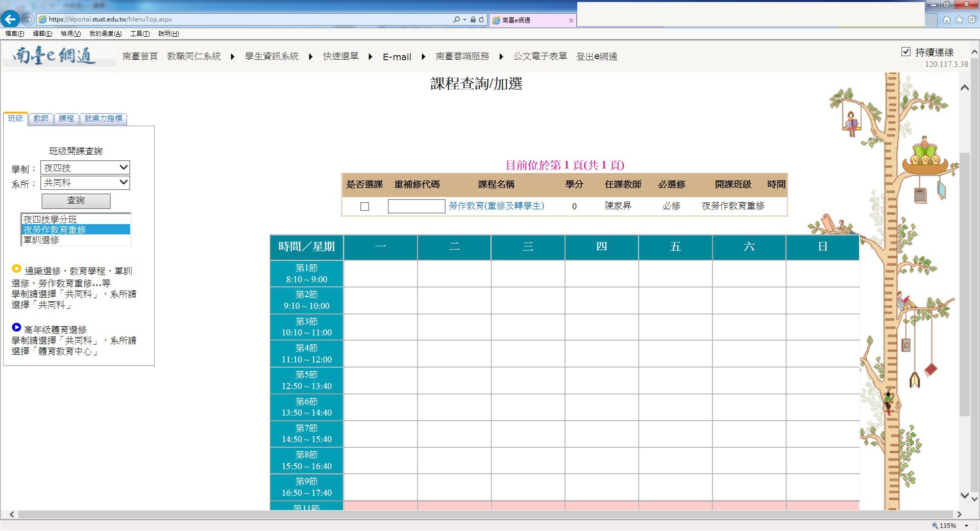Toggle the 持續連線 checkbox

pos(906,52)
